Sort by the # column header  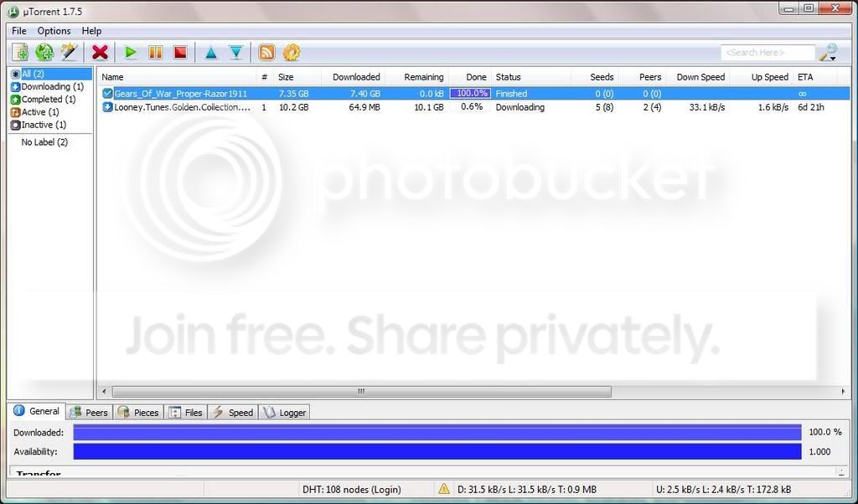[264, 77]
